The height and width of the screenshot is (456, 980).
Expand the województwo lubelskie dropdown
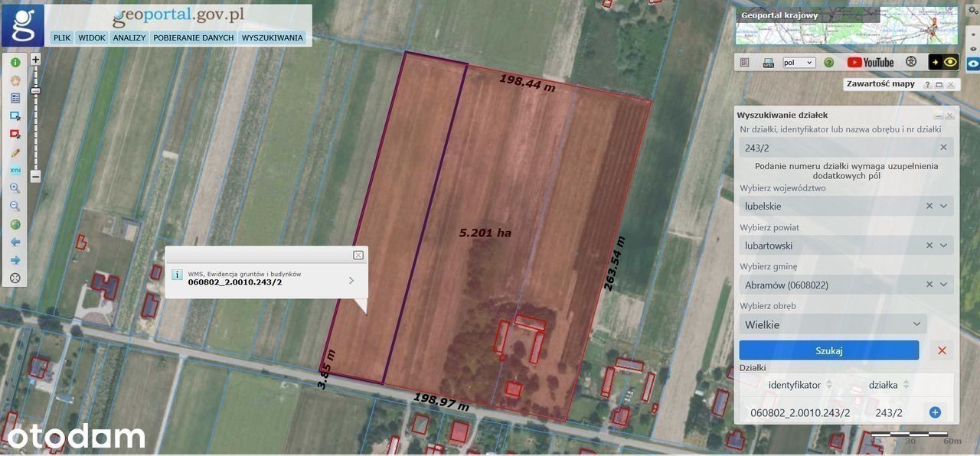click(943, 206)
